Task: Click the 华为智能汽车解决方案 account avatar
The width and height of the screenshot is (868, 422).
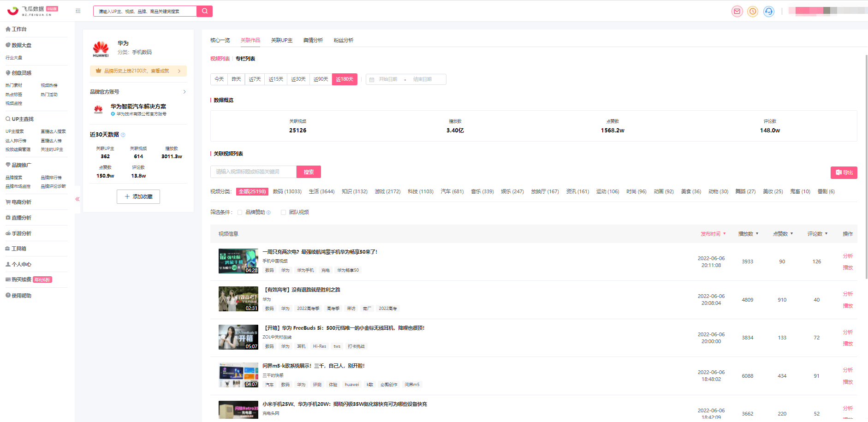Action: (x=98, y=109)
